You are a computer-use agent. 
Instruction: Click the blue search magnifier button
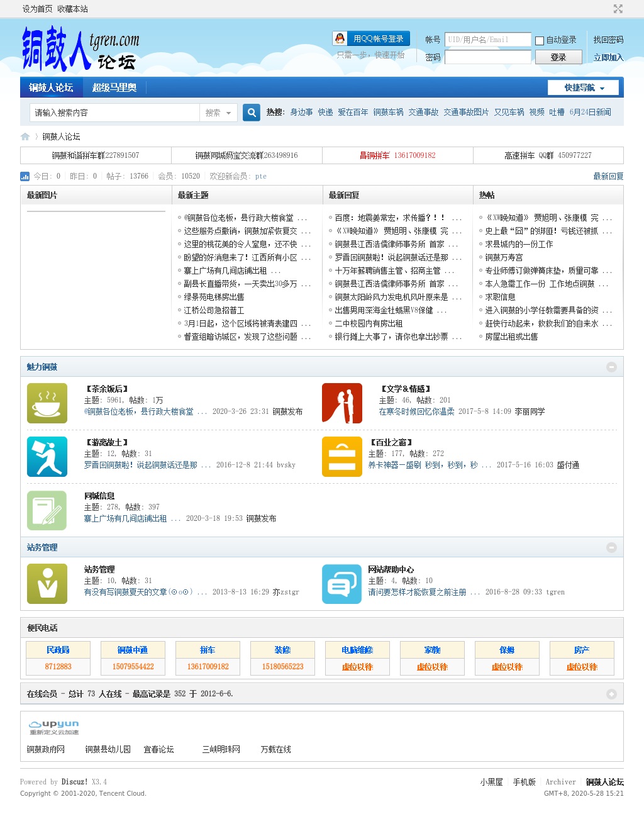[252, 113]
